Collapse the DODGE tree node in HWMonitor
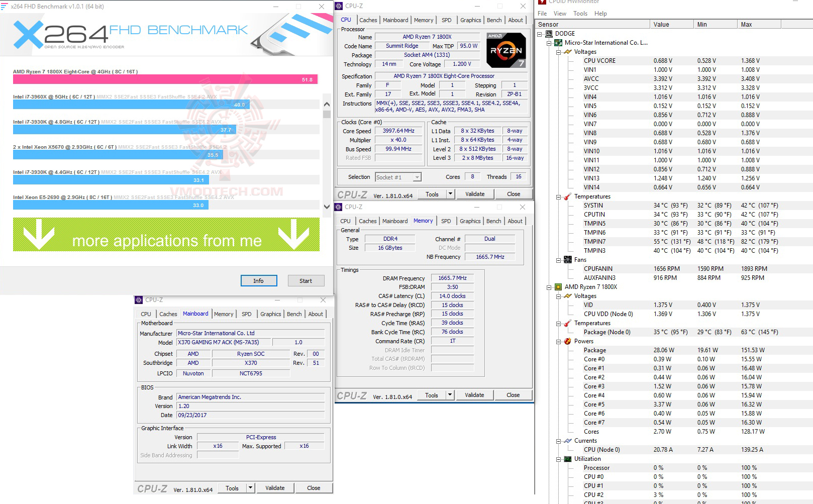 point(539,33)
